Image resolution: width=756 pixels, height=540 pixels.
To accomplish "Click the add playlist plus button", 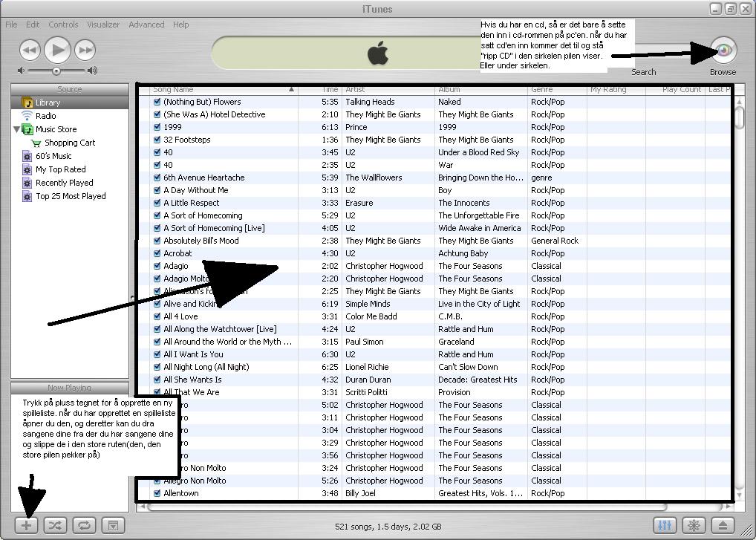I will (27, 526).
